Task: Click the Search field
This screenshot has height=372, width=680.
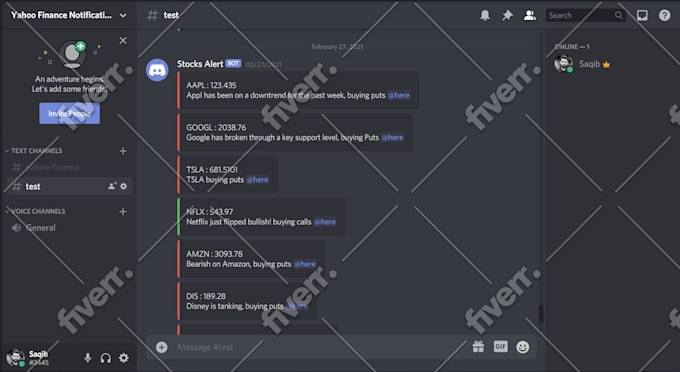Action: point(585,15)
